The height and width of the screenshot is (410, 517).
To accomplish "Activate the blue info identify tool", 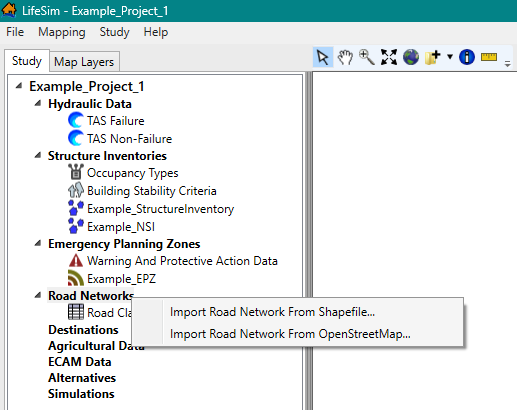I will pos(467,57).
